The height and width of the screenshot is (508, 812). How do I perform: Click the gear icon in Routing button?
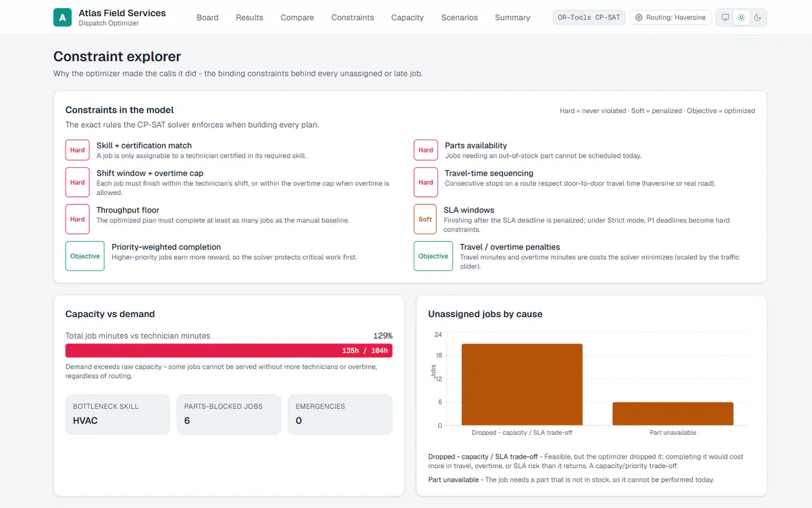639,18
